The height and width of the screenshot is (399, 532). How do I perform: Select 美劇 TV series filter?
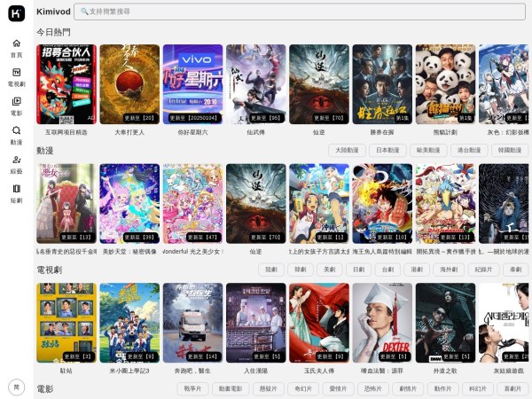(329, 269)
